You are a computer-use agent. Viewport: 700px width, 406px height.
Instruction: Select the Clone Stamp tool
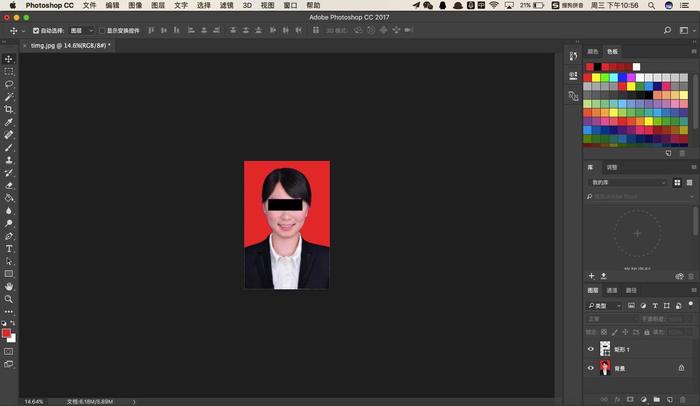click(x=8, y=160)
